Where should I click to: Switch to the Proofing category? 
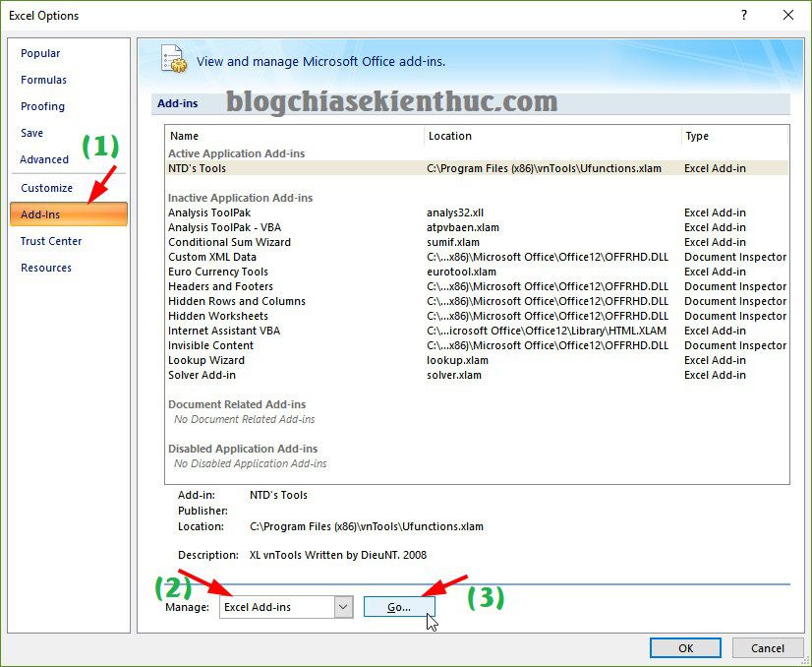[42, 106]
